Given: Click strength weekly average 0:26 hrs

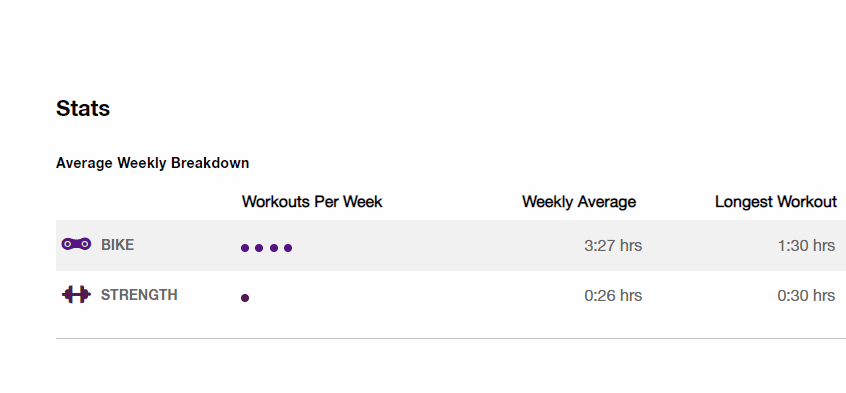Looking at the screenshot, I should coord(613,296).
